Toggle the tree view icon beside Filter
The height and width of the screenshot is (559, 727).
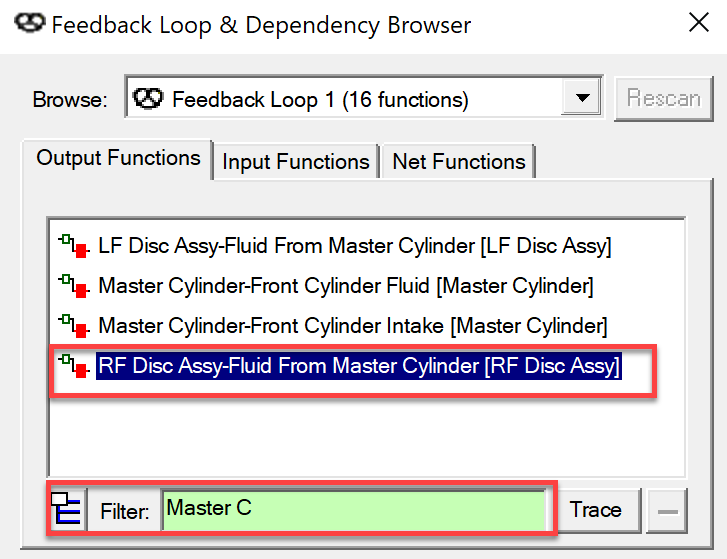coord(66,510)
